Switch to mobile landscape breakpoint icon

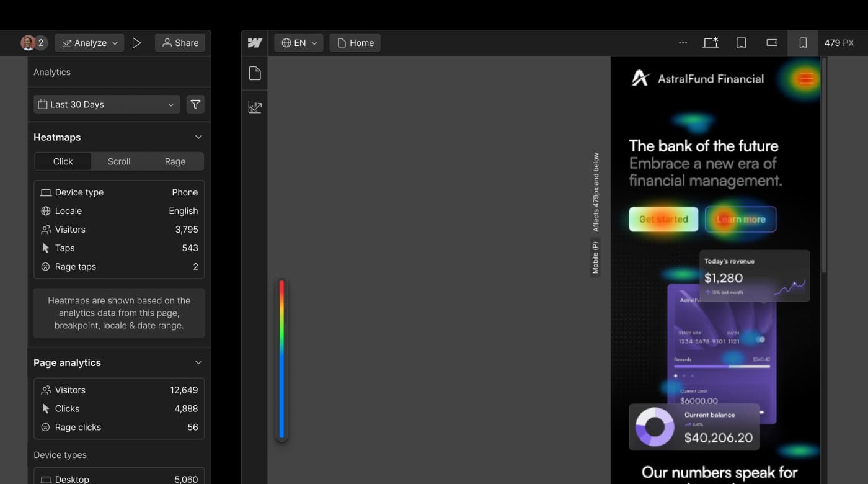[772, 43]
